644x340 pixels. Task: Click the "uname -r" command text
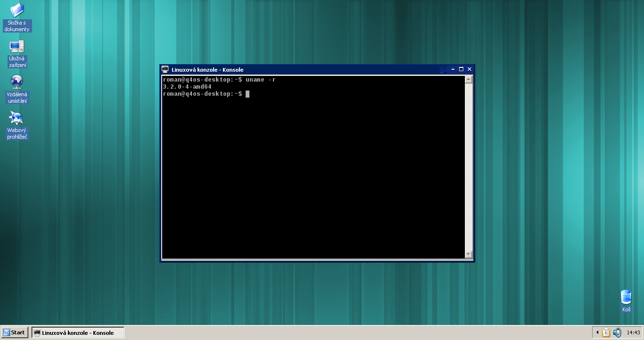261,80
